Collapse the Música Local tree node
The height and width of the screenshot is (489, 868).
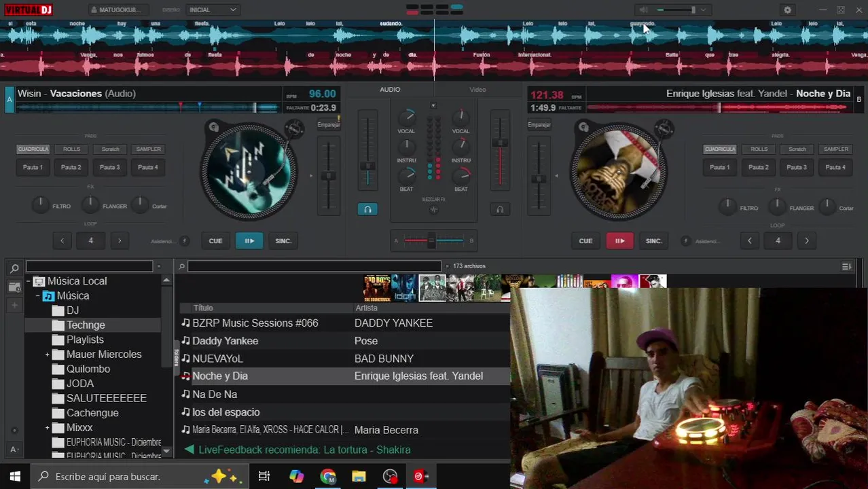(29, 281)
